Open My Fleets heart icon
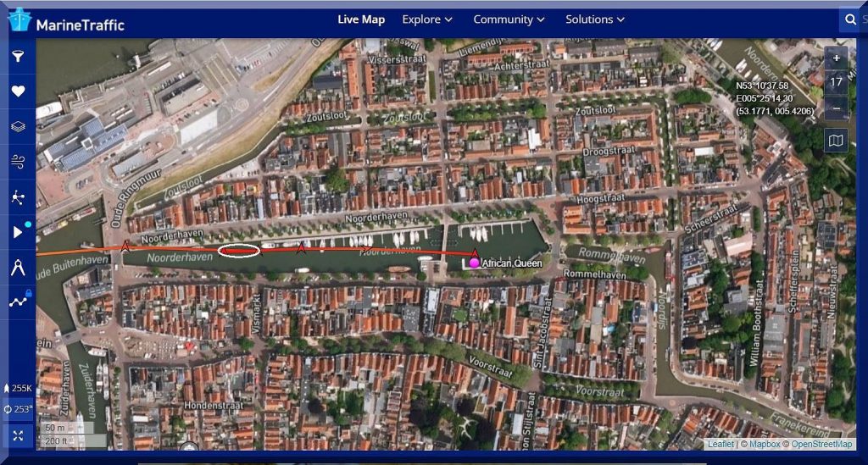The image size is (868, 465). point(18,91)
